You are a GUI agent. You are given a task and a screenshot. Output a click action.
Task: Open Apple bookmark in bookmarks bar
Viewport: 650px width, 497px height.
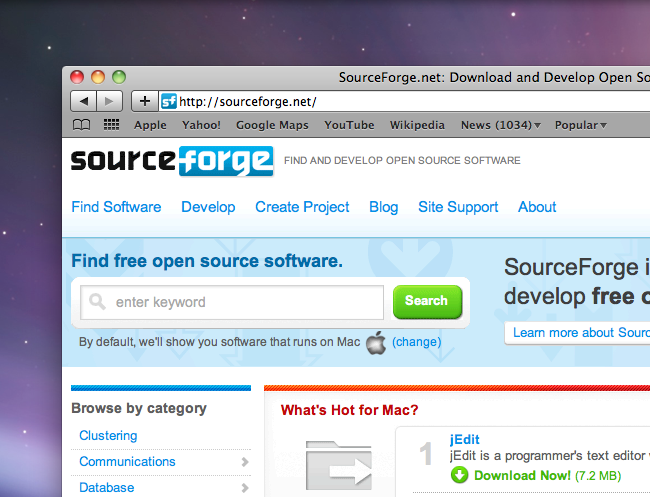(x=150, y=125)
